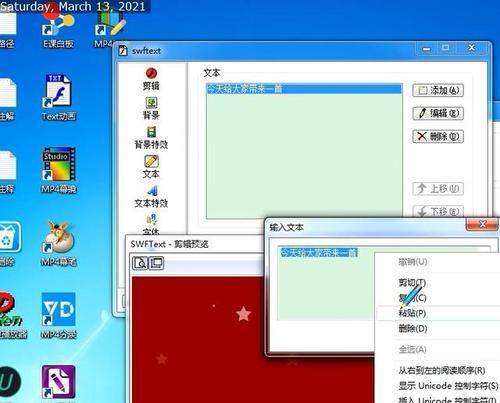Choose 从右到左的阅读顺序(R) menu entry
Viewport: 500px width, 403px height.
point(437,370)
